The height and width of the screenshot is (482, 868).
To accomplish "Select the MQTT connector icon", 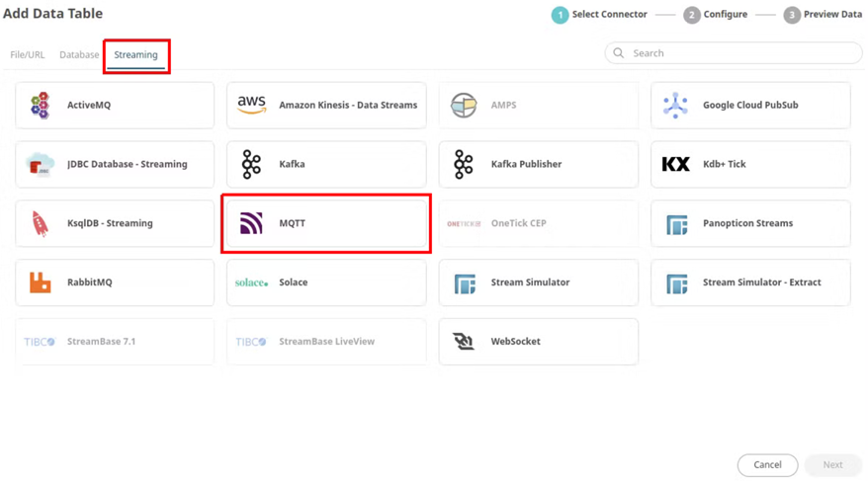I will click(x=251, y=223).
